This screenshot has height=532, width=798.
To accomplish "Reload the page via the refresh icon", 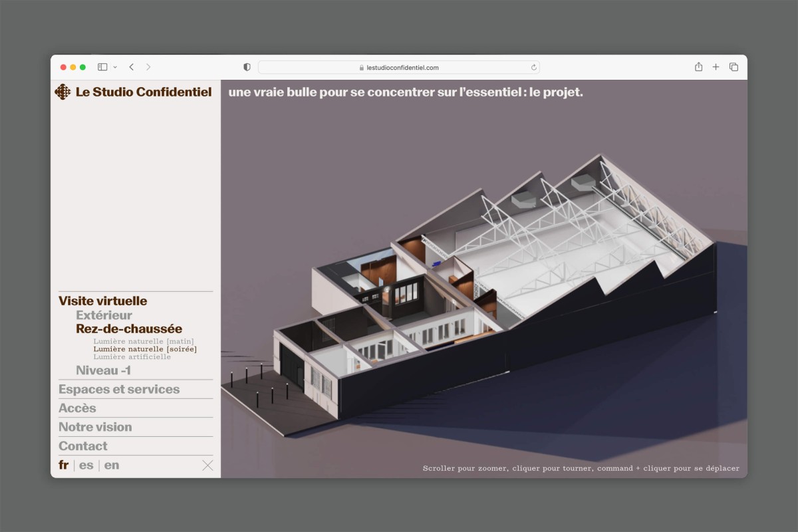I will click(x=533, y=66).
